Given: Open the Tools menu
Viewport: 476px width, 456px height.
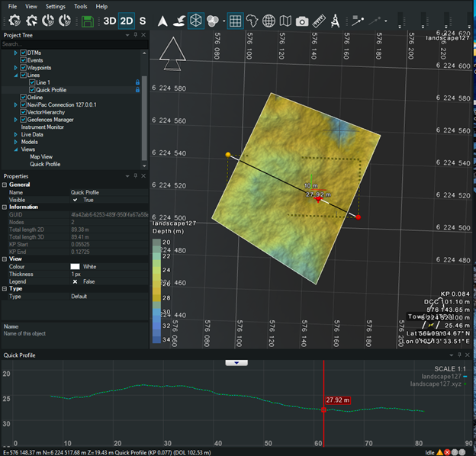Looking at the screenshot, I should (x=80, y=6).
